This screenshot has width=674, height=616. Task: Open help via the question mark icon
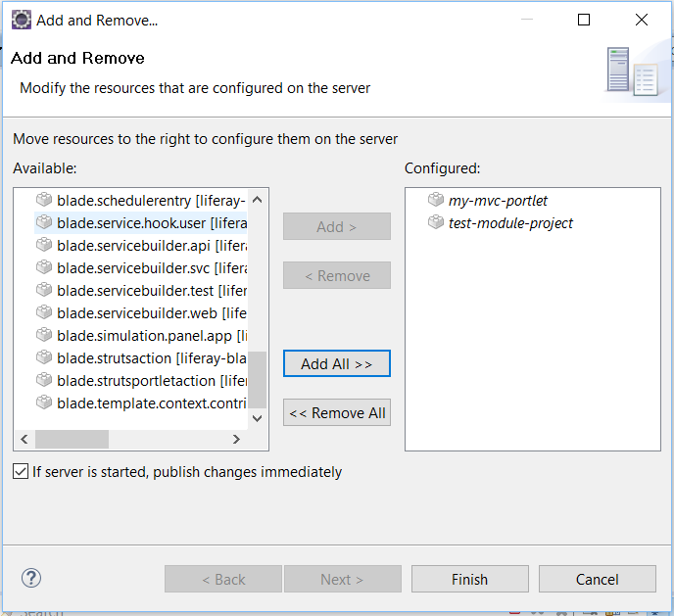coord(31,578)
